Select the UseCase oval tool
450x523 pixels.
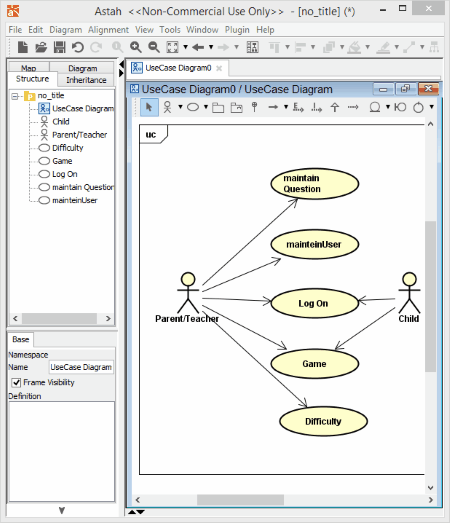(x=193, y=107)
